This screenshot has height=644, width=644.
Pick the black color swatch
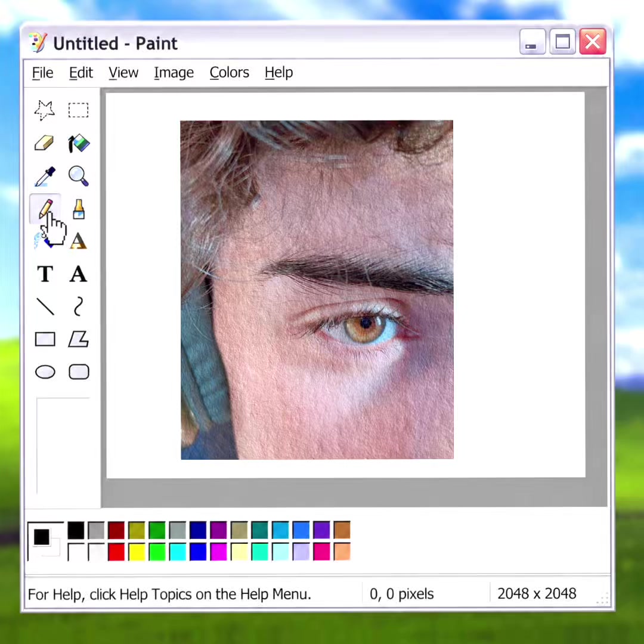76,530
